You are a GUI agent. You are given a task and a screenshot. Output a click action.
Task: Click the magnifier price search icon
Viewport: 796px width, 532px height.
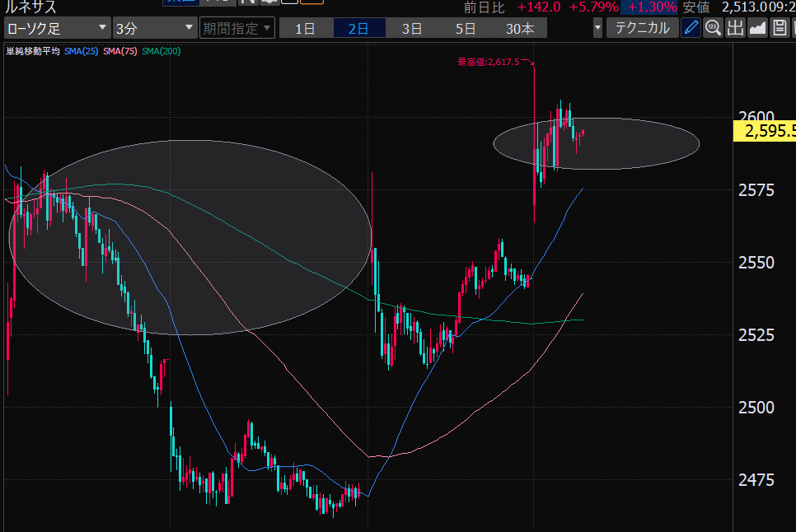click(713, 28)
